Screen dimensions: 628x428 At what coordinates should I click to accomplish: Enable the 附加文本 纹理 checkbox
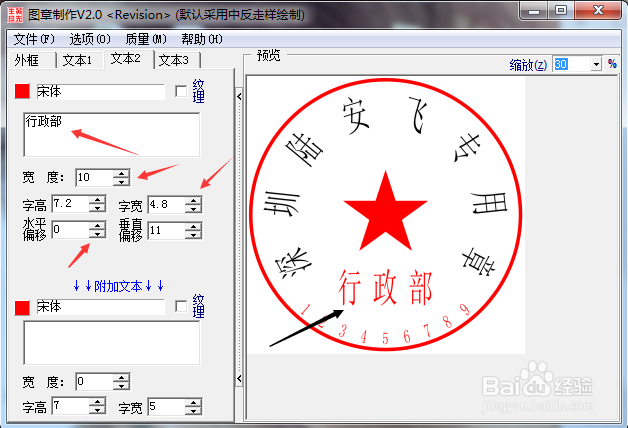[x=181, y=307]
